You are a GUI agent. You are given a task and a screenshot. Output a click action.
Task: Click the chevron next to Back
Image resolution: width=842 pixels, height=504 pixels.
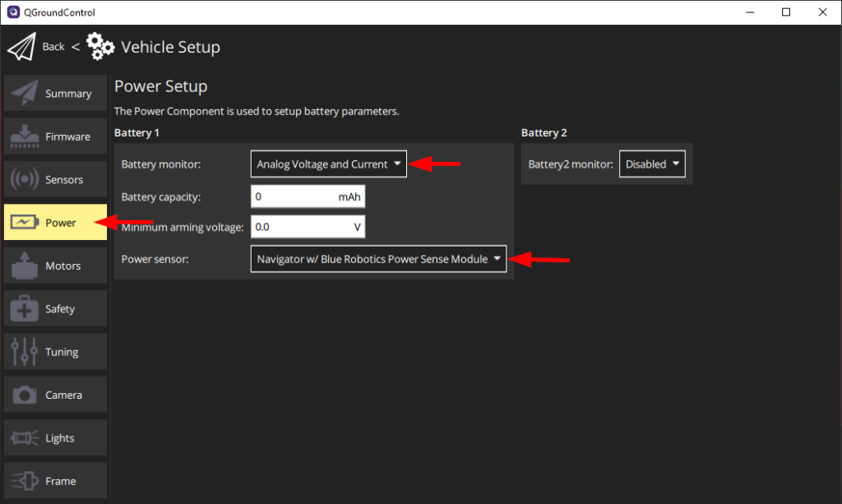click(x=76, y=46)
